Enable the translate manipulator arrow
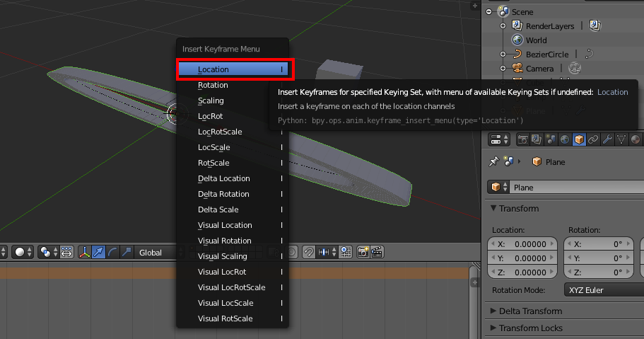The height and width of the screenshot is (339, 644). [98, 252]
